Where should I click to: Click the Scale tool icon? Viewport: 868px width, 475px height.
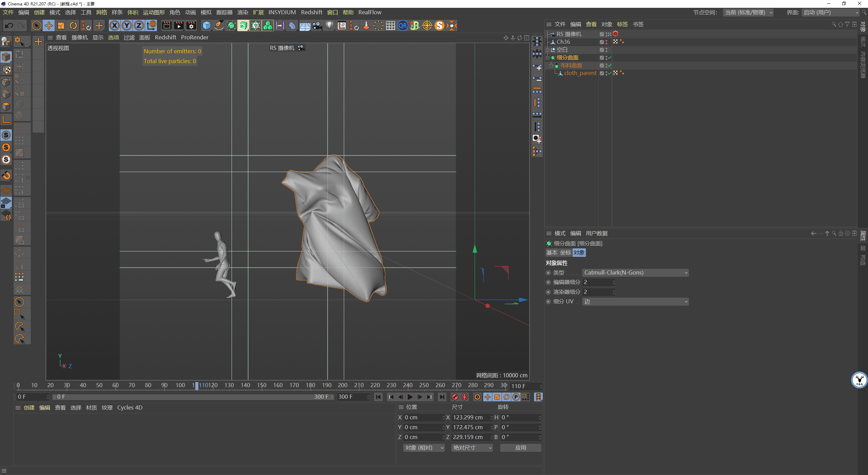(x=61, y=25)
